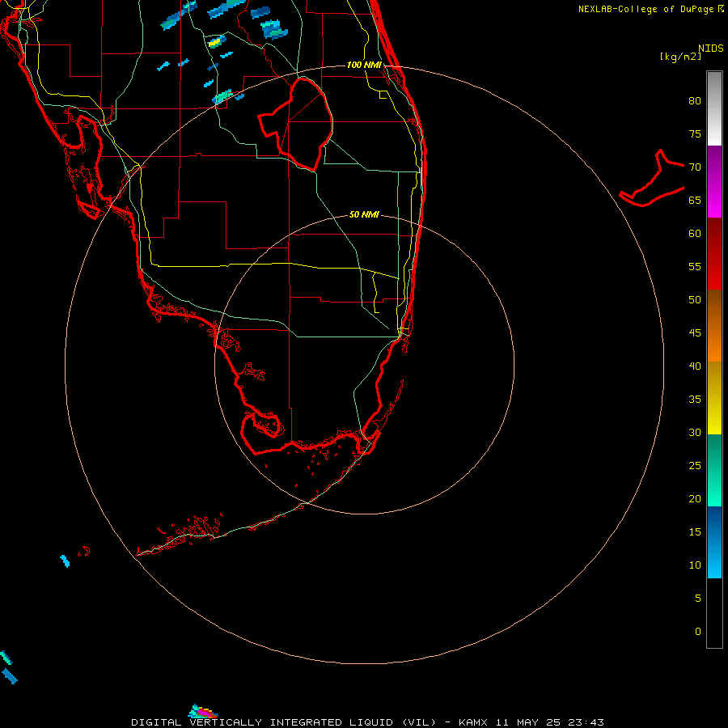
Task: Click the "35" value on the scale
Action: (695, 400)
